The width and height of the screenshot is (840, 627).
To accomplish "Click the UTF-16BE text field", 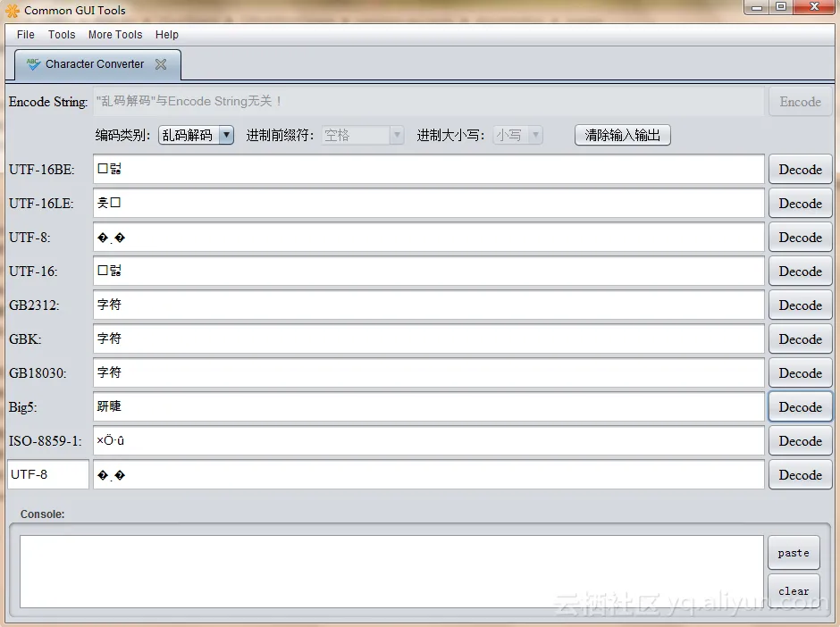I will pyautogui.click(x=429, y=169).
